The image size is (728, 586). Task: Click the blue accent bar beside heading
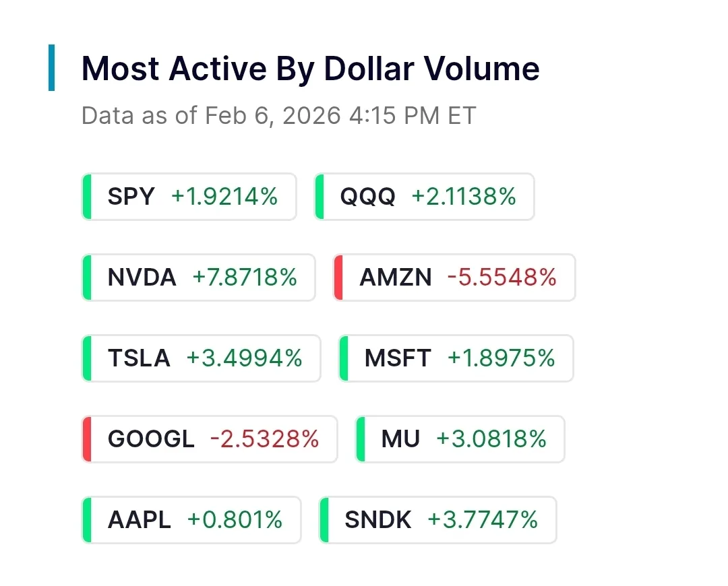(51, 67)
